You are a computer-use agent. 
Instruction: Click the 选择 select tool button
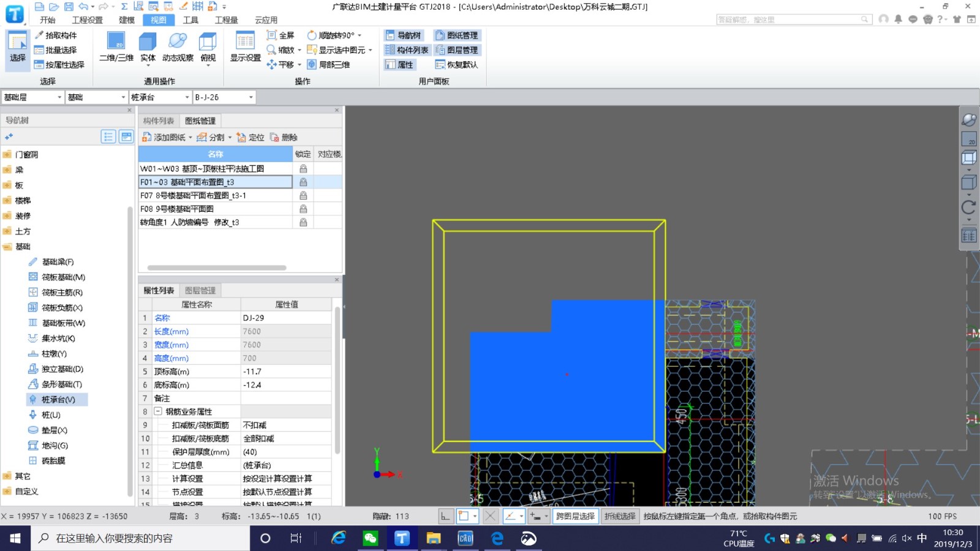pos(18,50)
